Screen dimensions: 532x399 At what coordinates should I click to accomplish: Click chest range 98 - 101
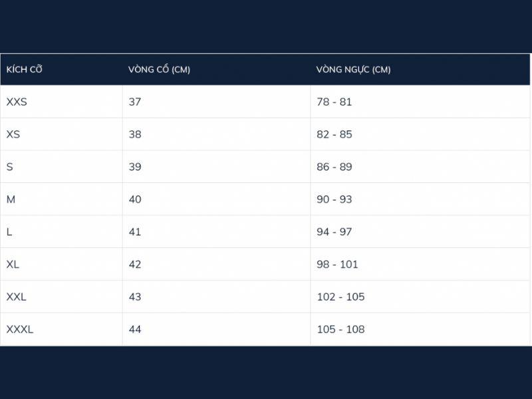[x=337, y=264]
